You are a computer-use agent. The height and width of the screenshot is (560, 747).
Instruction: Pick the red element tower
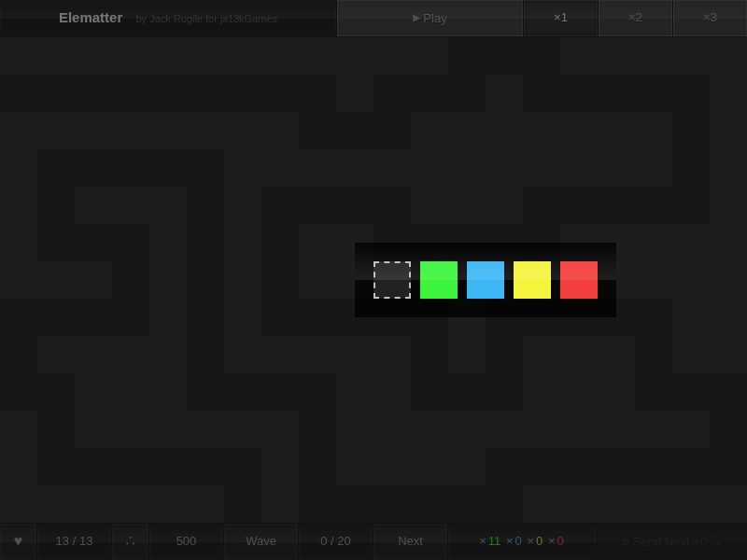click(x=579, y=280)
